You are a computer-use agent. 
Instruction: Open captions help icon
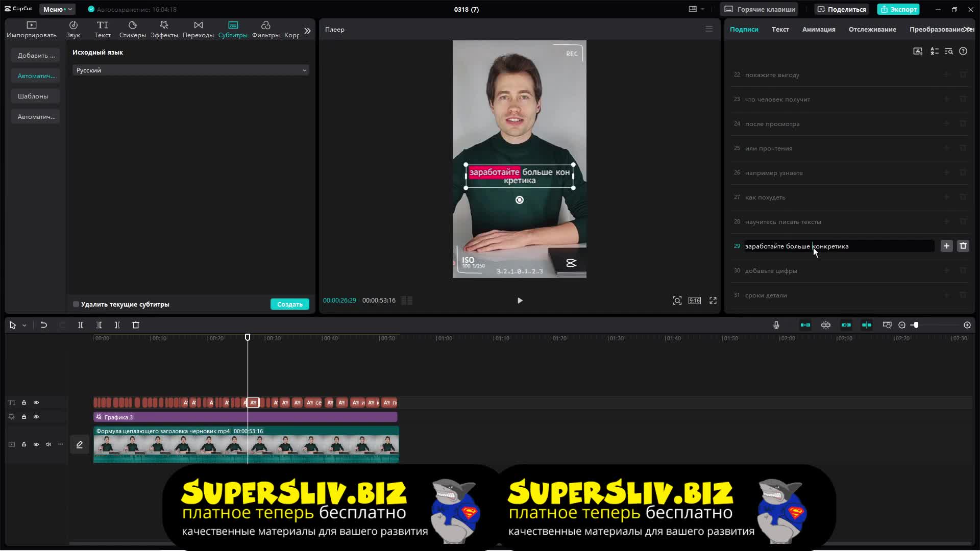pyautogui.click(x=963, y=51)
